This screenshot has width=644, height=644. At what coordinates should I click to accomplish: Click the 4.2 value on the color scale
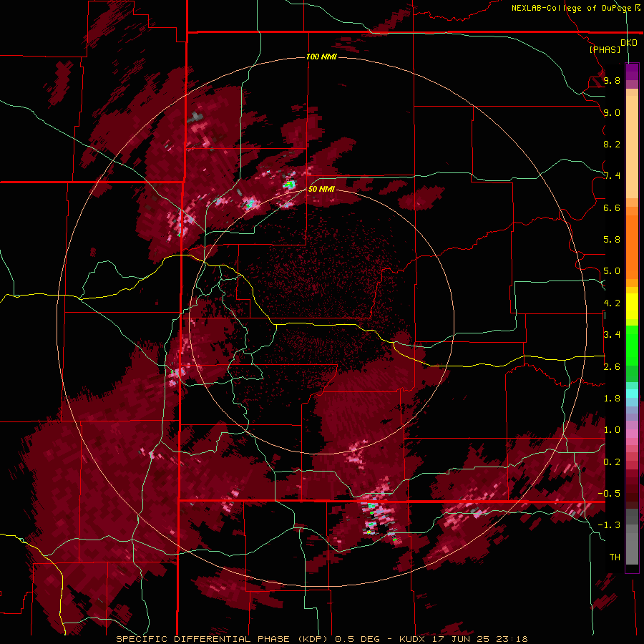click(612, 303)
